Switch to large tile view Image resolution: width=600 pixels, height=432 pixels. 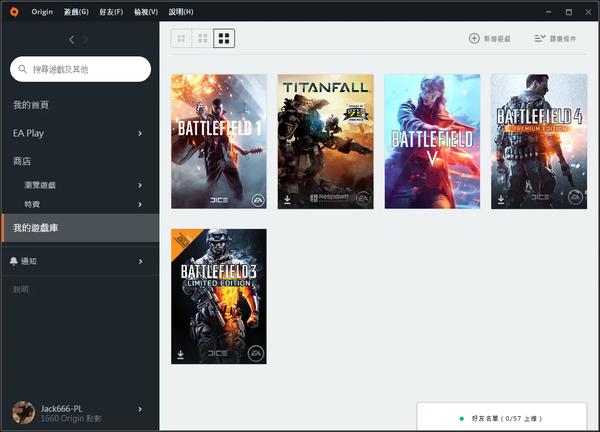pyautogui.click(x=224, y=38)
